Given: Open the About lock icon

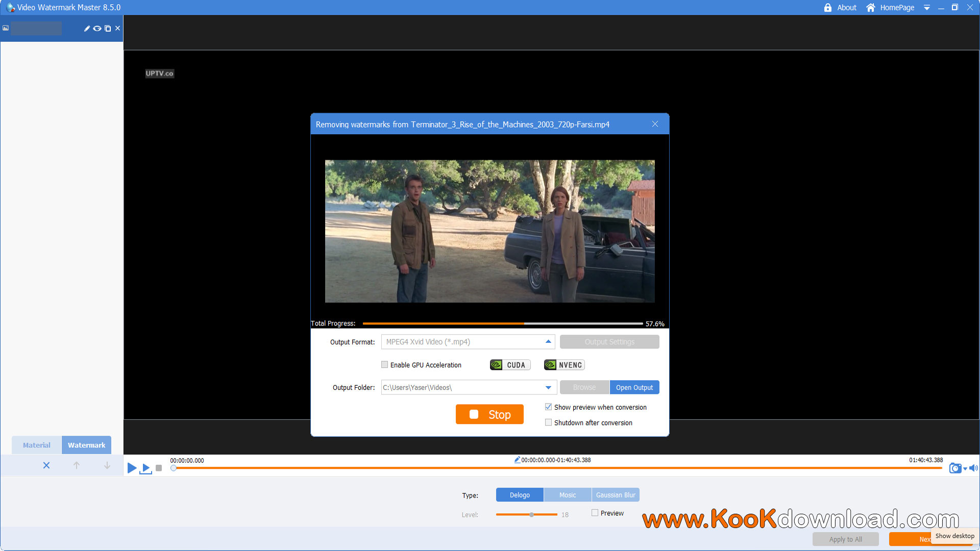Looking at the screenshot, I should coord(828,8).
